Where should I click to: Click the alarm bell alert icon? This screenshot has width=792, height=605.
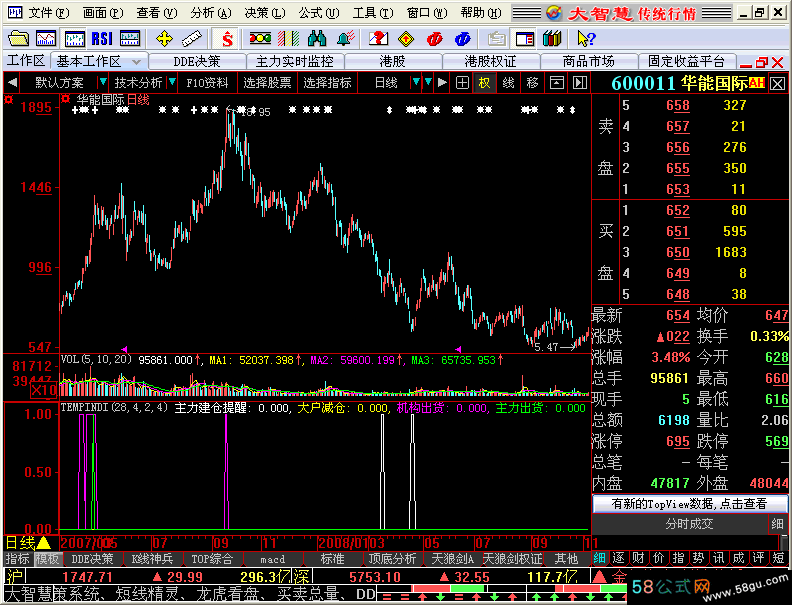(345, 38)
